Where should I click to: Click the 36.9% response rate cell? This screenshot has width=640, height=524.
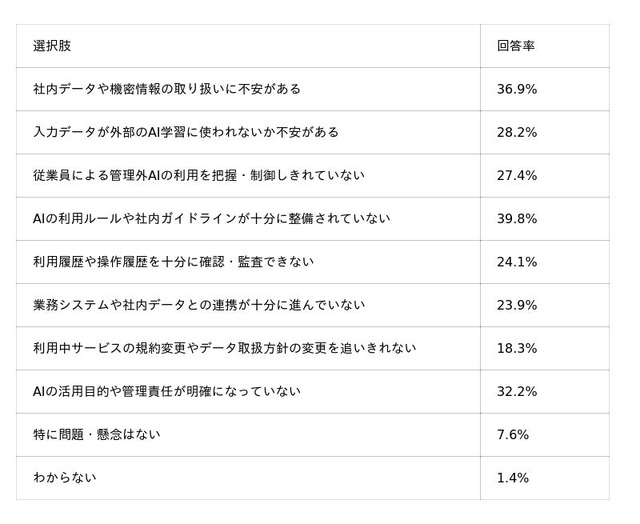[516, 89]
